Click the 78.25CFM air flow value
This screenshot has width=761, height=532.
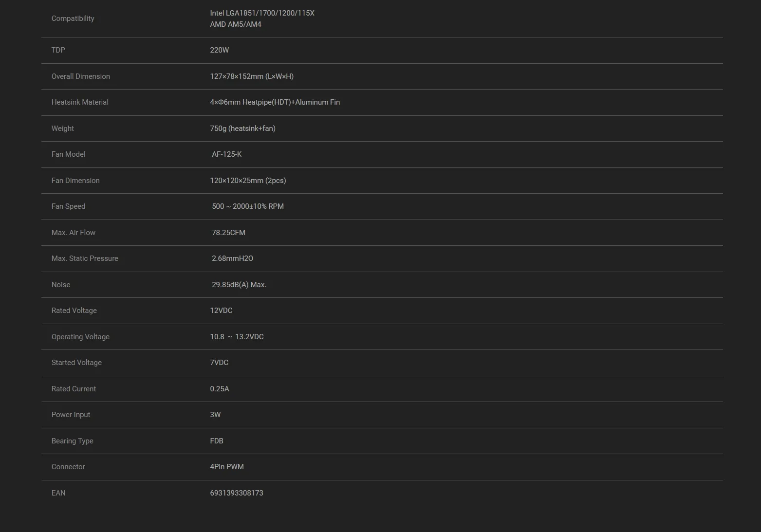pos(228,233)
